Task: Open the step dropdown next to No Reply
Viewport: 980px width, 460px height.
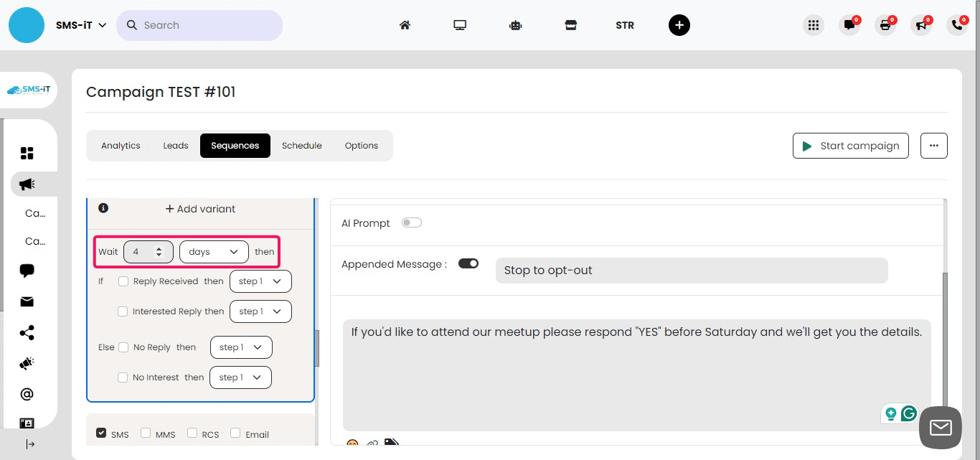Action: pos(241,347)
